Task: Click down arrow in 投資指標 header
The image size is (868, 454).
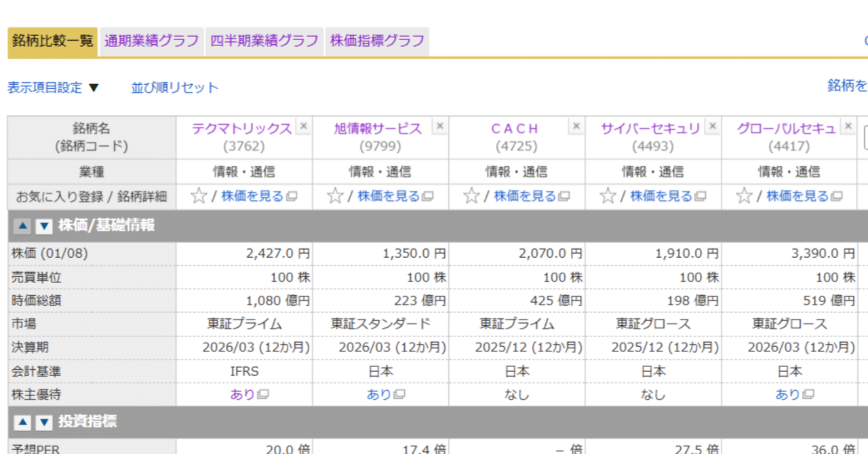Action: (x=44, y=422)
